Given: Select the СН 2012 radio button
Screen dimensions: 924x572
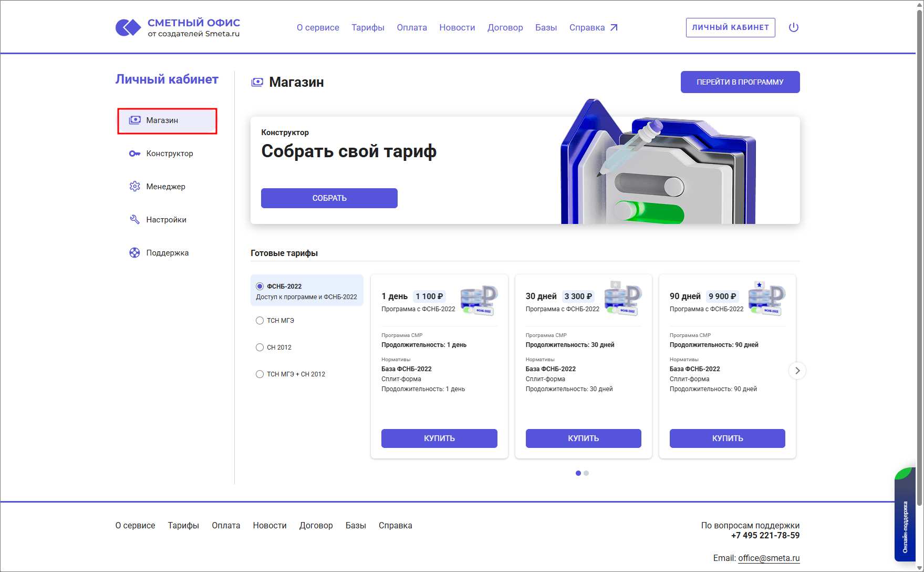Looking at the screenshot, I should (x=259, y=347).
